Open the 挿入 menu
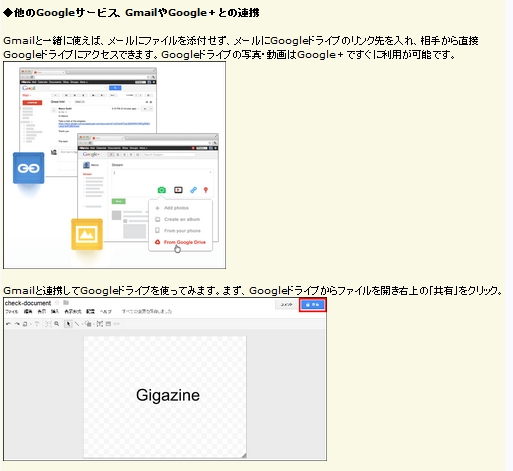The width and height of the screenshot is (513, 471). pos(55,312)
